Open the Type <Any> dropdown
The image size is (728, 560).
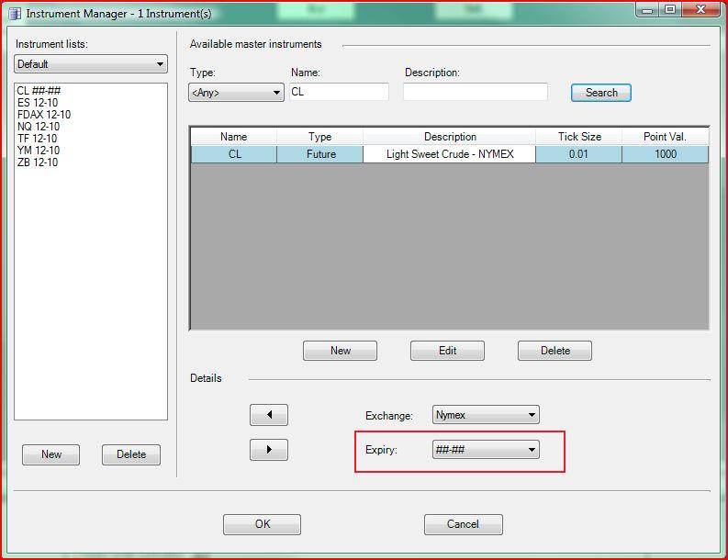(236, 93)
